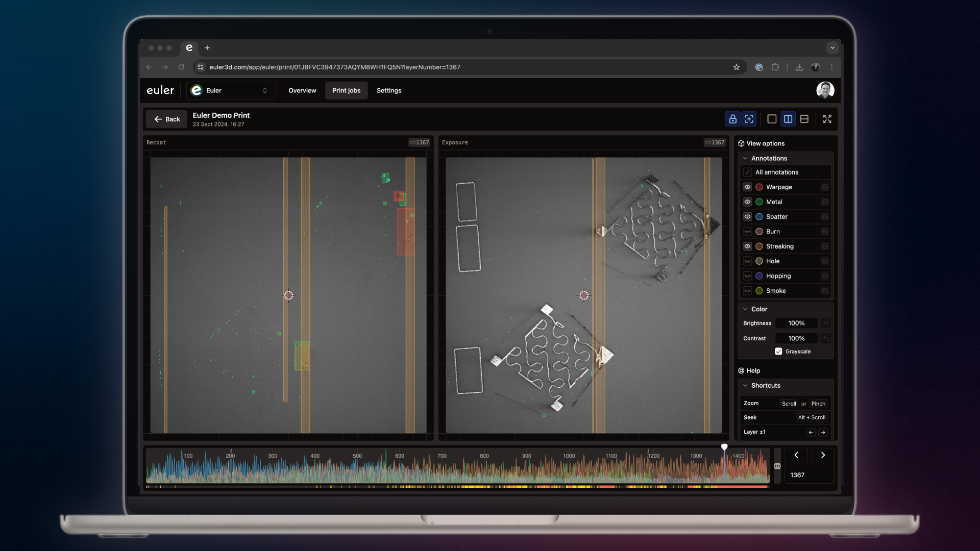The image size is (980, 551).
Task: Open the Euler workspace dropdown
Action: 231,90
